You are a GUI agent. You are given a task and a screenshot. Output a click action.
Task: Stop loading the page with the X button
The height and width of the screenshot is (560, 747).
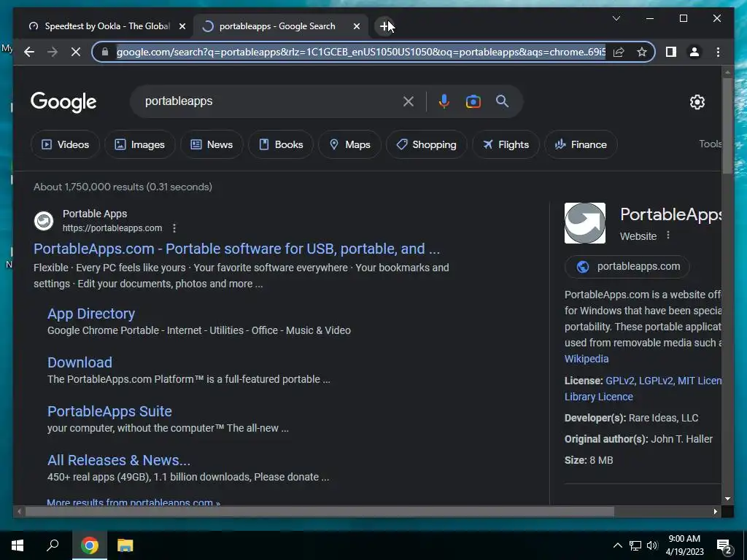pyautogui.click(x=76, y=52)
